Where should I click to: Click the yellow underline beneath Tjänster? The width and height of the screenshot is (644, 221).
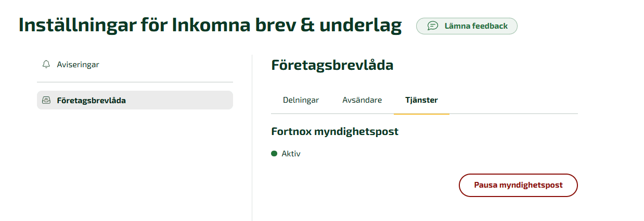click(x=421, y=113)
